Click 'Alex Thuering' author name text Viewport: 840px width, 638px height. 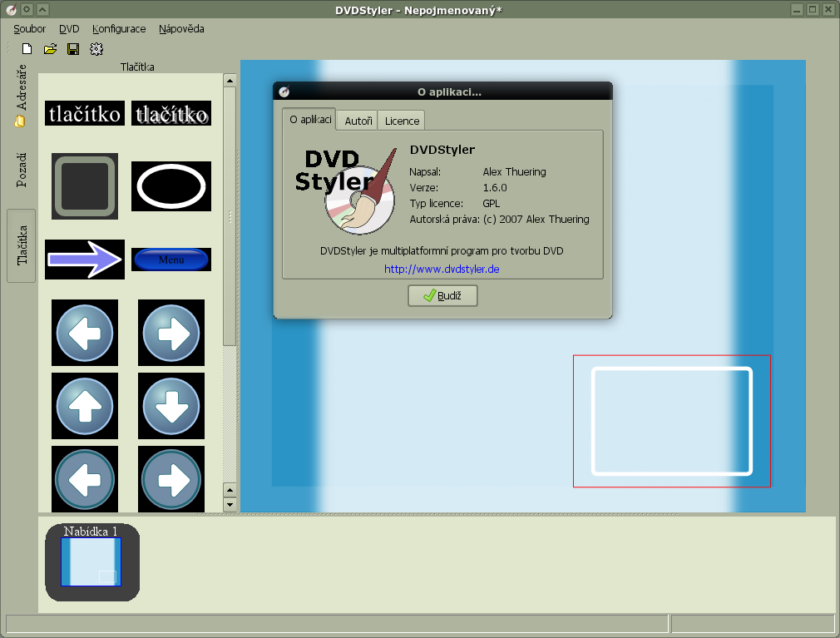[514, 172]
